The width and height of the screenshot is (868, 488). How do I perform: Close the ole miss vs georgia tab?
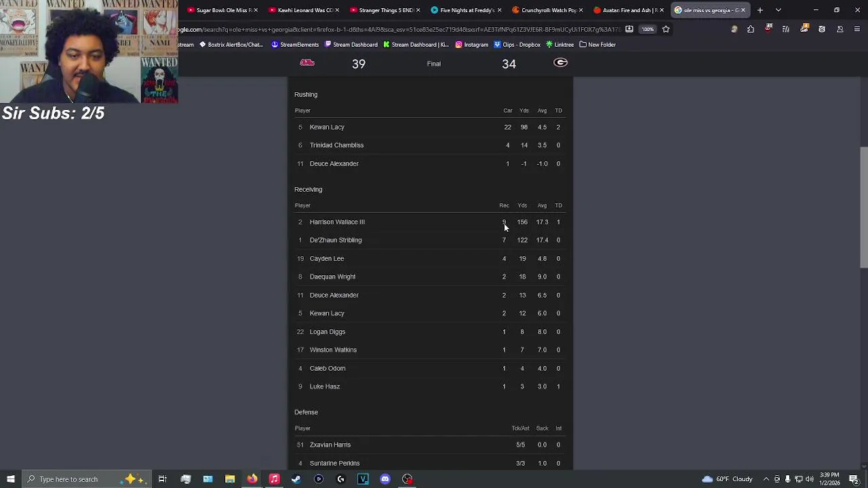click(x=743, y=10)
